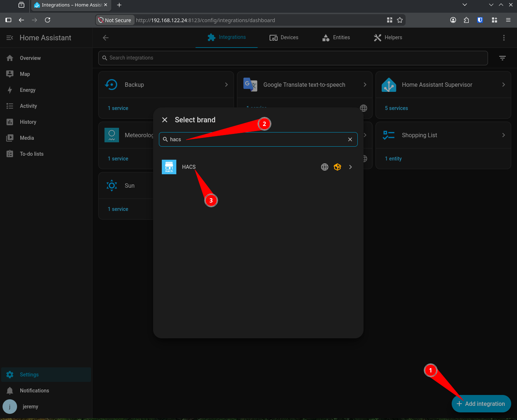Open the list all tabs dropdown
This screenshot has width=517, height=420.
[465, 5]
